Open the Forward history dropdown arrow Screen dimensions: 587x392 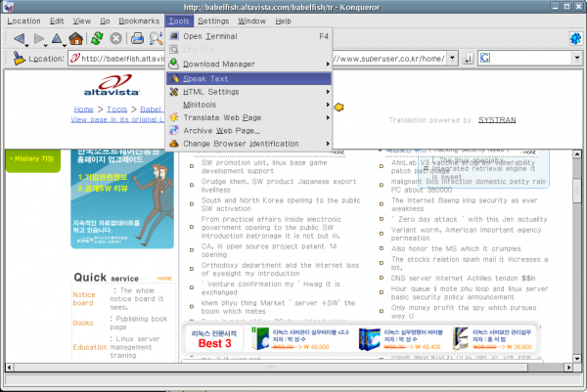point(46,45)
